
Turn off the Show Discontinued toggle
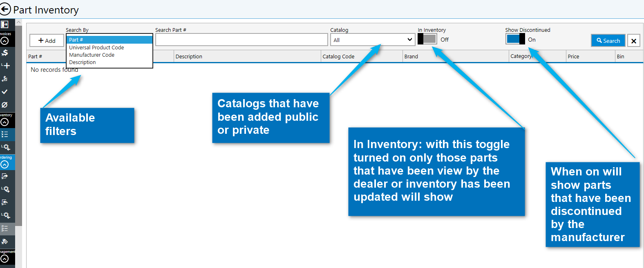[x=515, y=39]
